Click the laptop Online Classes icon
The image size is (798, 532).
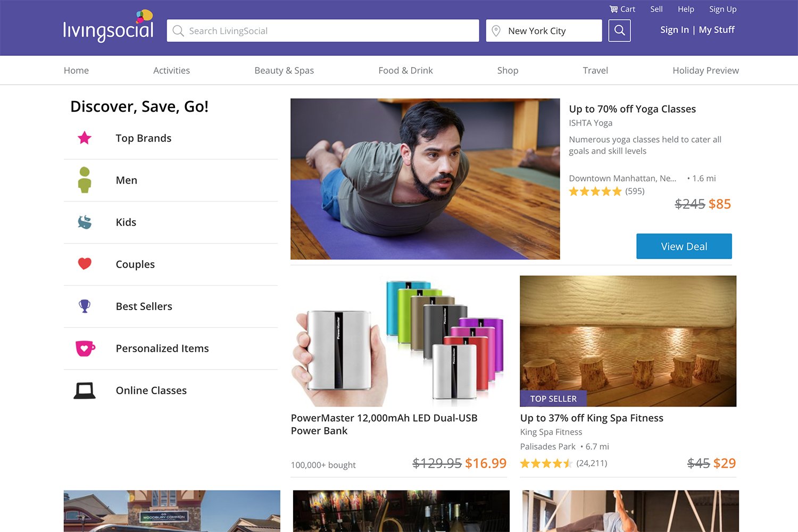click(x=85, y=390)
